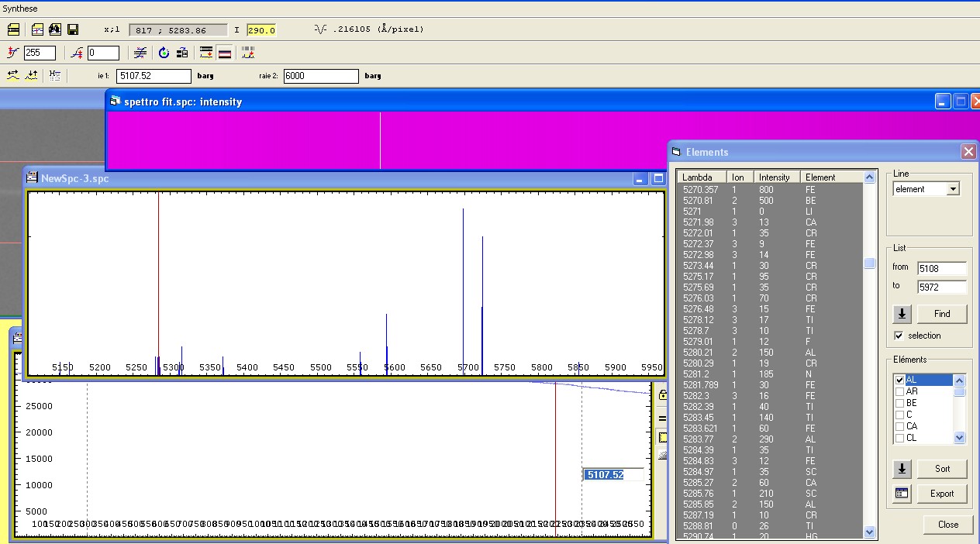Click the Eléments checklist scroll-up arrow

960,380
